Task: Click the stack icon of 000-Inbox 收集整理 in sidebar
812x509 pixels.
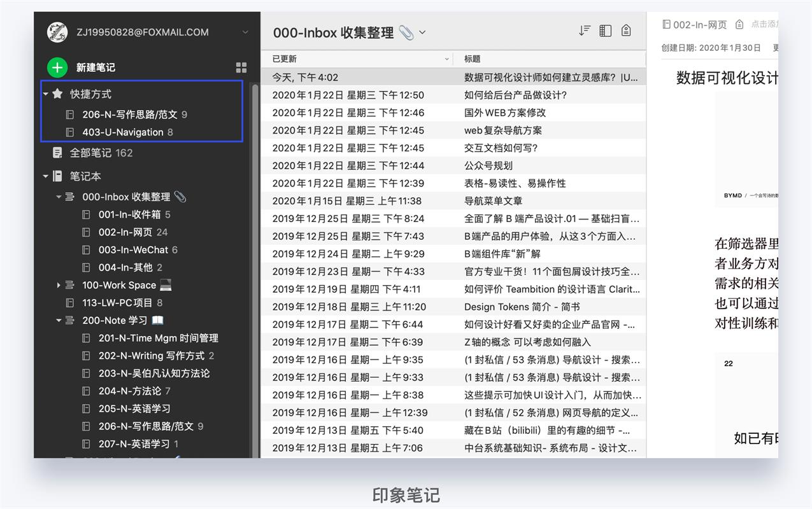Action: (x=69, y=197)
